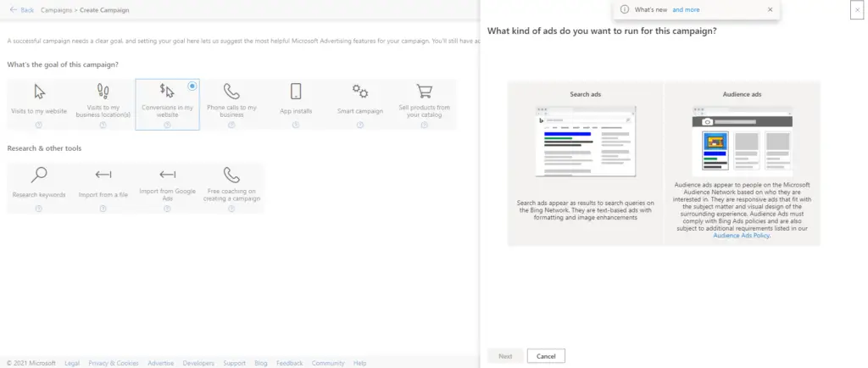Image resolution: width=868 pixels, height=368 pixels.
Task: Open Free coaching phone icon
Action: [x=231, y=175]
